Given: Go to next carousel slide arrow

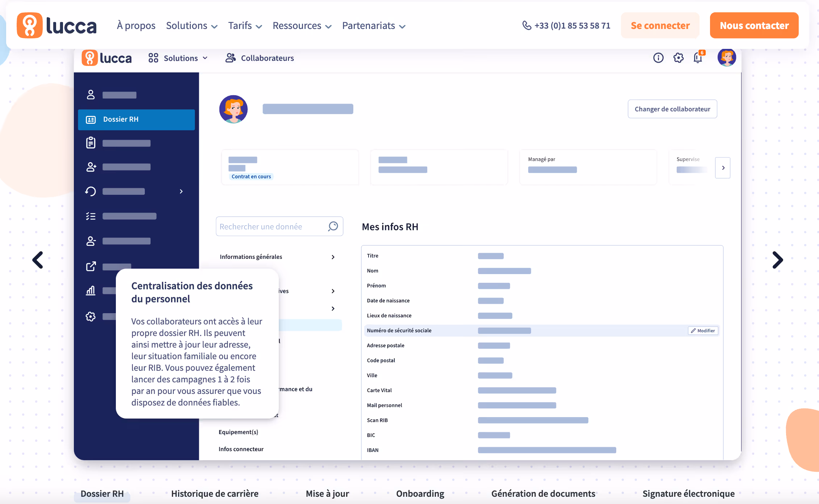Looking at the screenshot, I should (x=777, y=260).
